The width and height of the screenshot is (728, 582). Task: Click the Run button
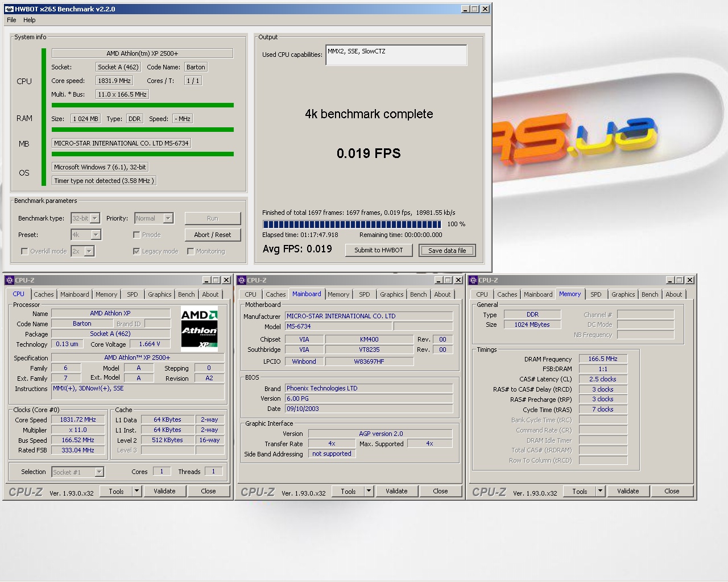tap(213, 218)
